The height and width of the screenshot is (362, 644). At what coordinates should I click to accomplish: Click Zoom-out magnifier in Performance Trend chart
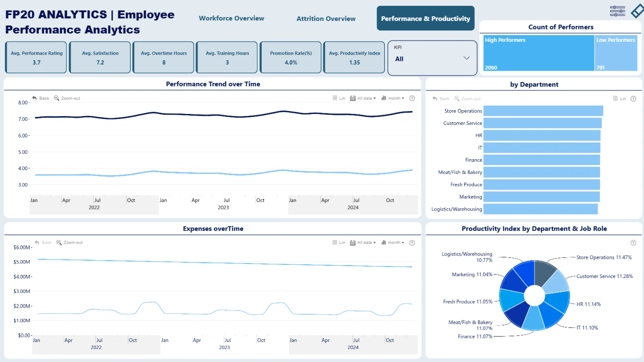57,98
